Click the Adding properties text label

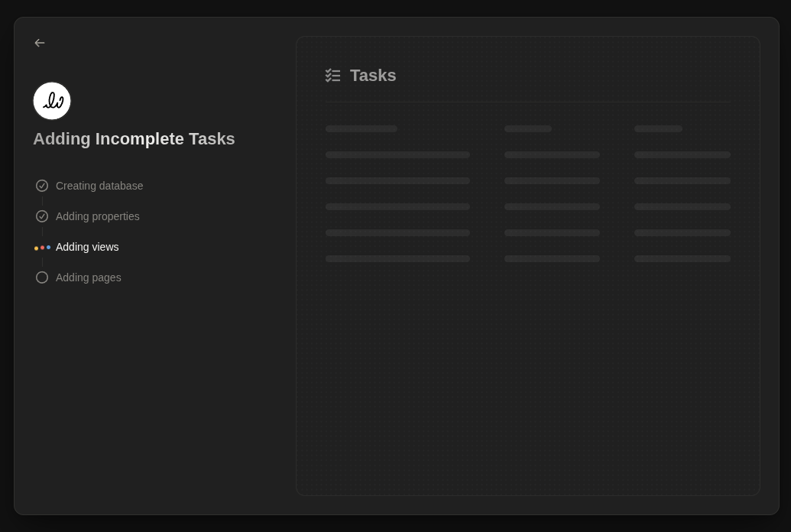click(97, 216)
